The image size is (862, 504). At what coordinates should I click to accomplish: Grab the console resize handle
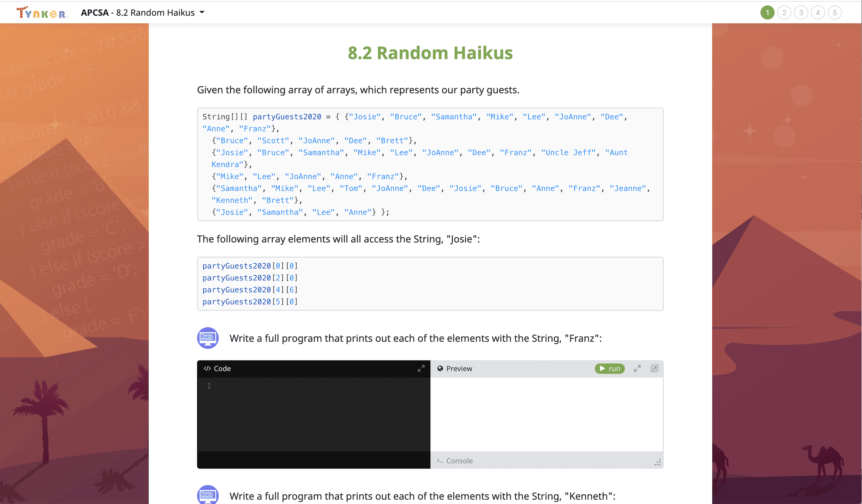[x=658, y=463]
